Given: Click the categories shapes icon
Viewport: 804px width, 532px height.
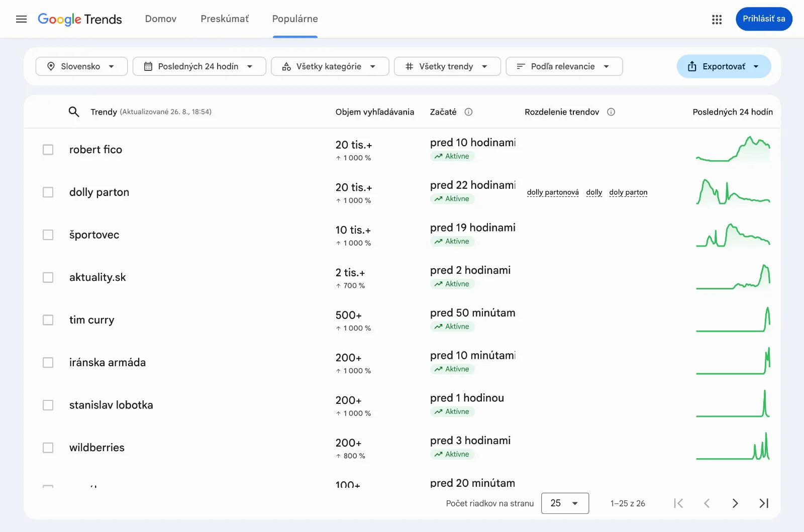Looking at the screenshot, I should click(x=286, y=66).
